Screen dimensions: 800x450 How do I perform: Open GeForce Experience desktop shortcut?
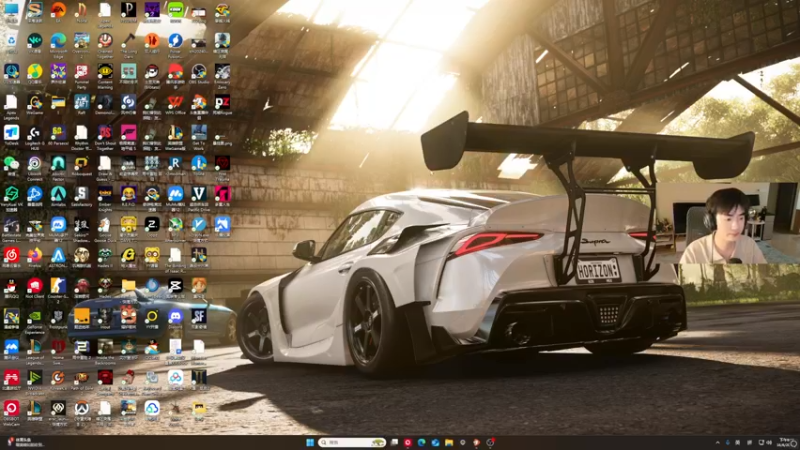35,317
